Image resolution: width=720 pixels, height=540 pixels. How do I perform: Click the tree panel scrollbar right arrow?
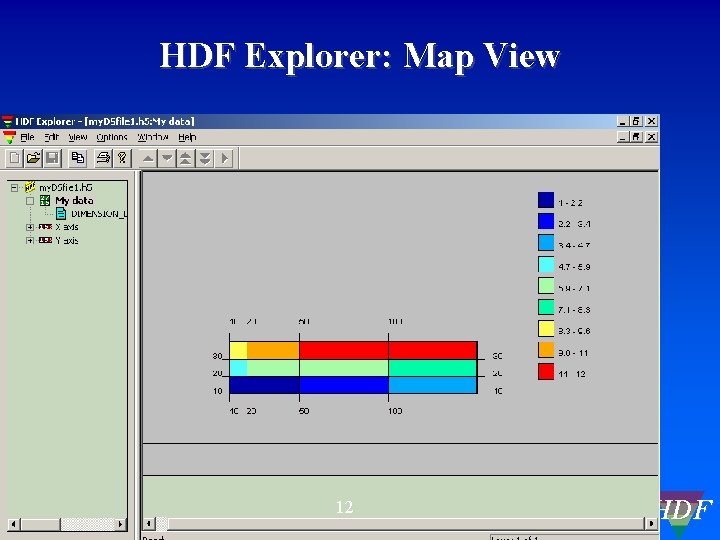[x=121, y=523]
